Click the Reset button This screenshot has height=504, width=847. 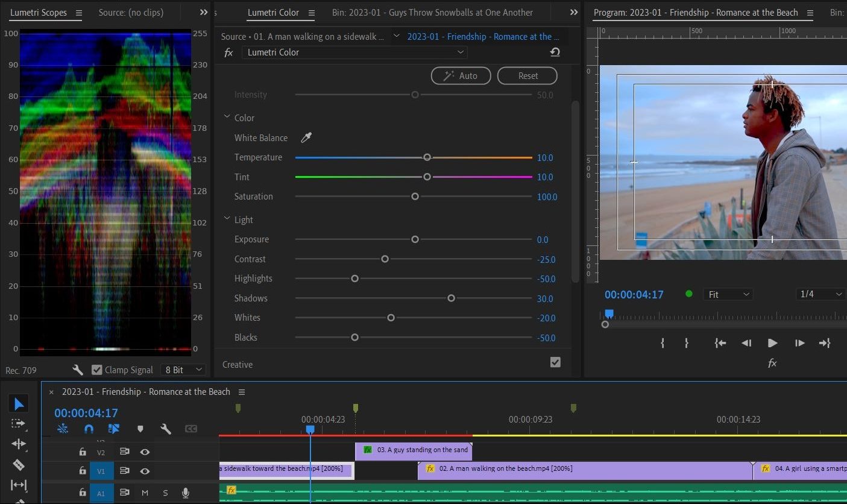(x=528, y=76)
